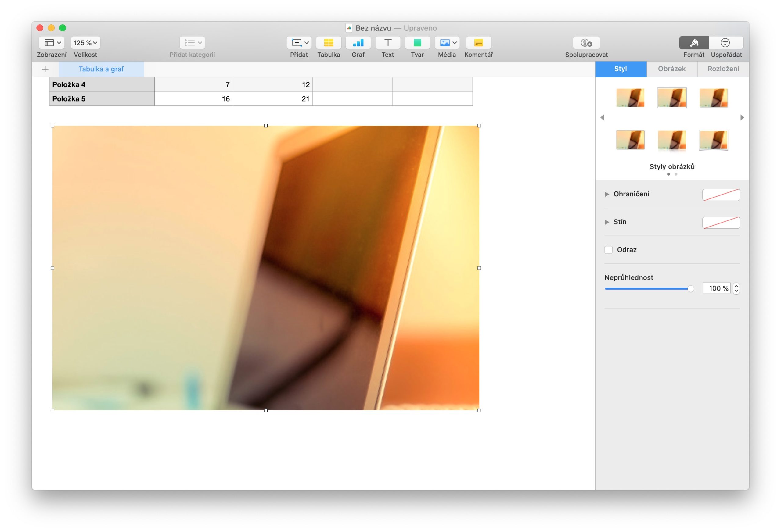Toggle the Formát sidebar brush icon

coord(694,43)
